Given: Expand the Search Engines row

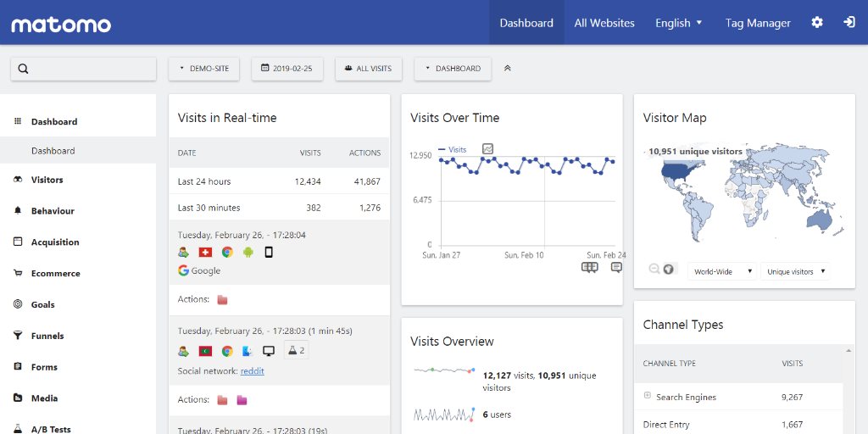Looking at the screenshot, I should [647, 395].
